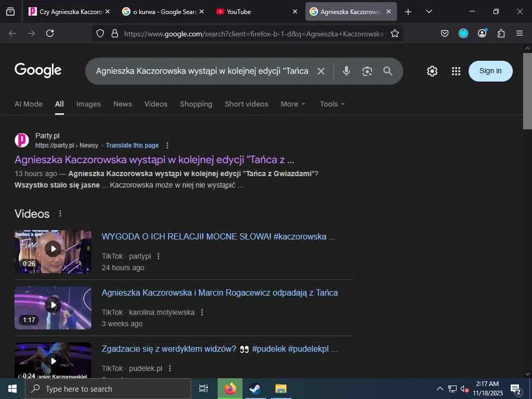Click the Sign in button
The height and width of the screenshot is (399, 532).
click(490, 71)
